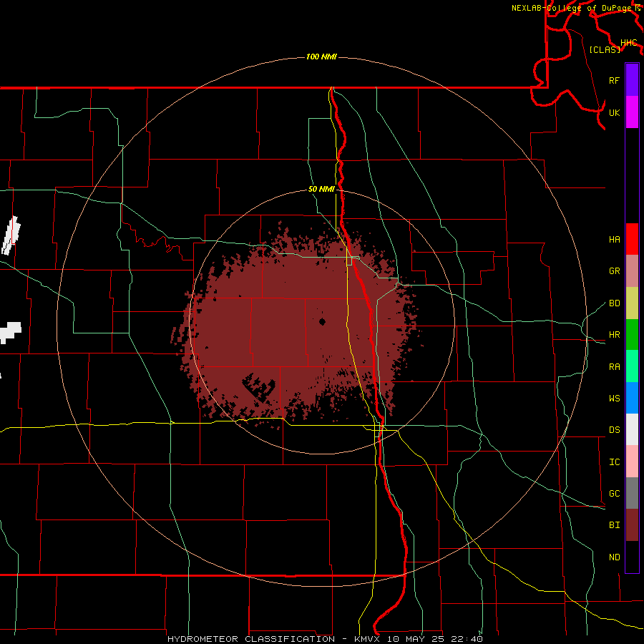Click the HYDROMETEOR CLASSIFICATION caption text
The width and height of the screenshot is (644, 644).
click(x=251, y=639)
